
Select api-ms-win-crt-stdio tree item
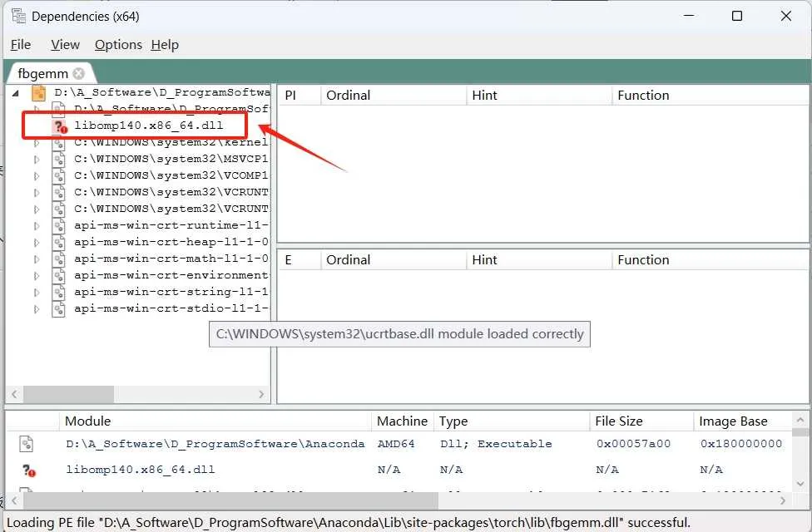[x=171, y=308]
